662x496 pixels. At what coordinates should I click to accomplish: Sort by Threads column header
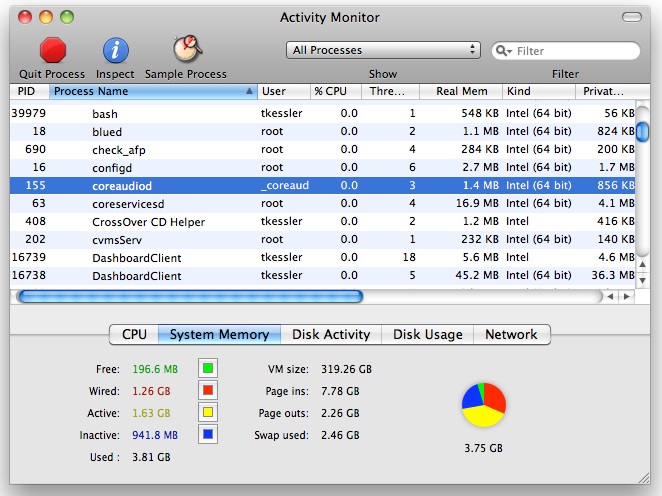click(390, 91)
